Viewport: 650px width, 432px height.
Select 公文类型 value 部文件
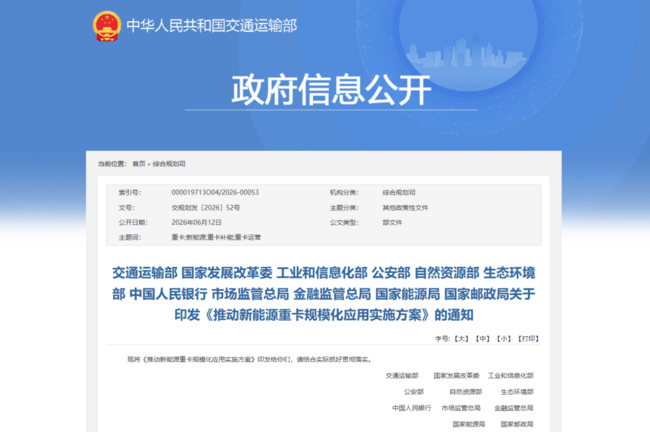392,223
